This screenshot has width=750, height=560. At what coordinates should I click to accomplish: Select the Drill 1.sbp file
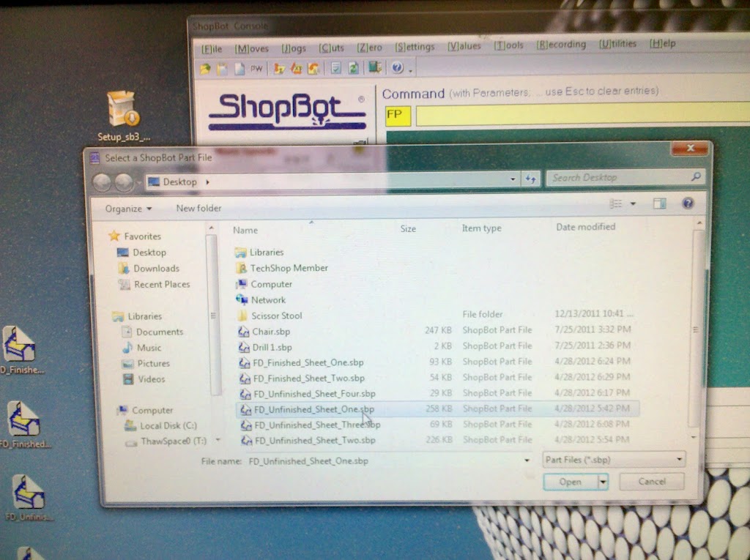pos(265,348)
